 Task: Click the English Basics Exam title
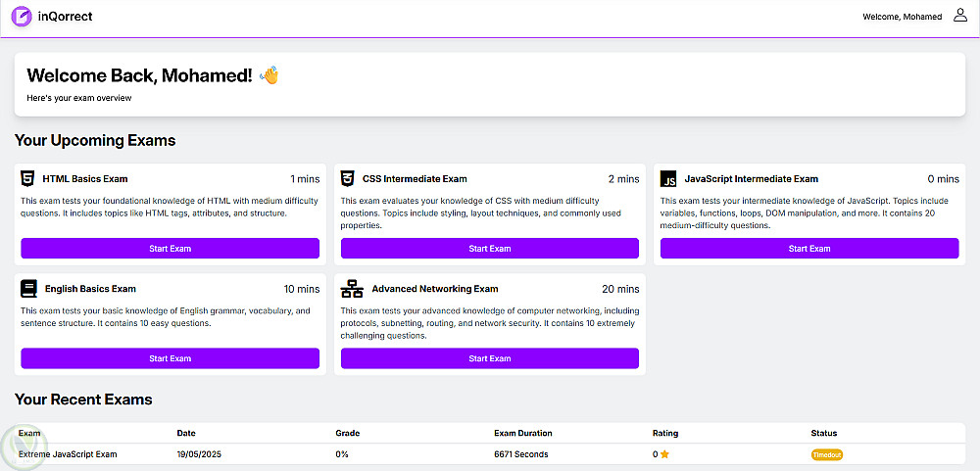(x=90, y=289)
